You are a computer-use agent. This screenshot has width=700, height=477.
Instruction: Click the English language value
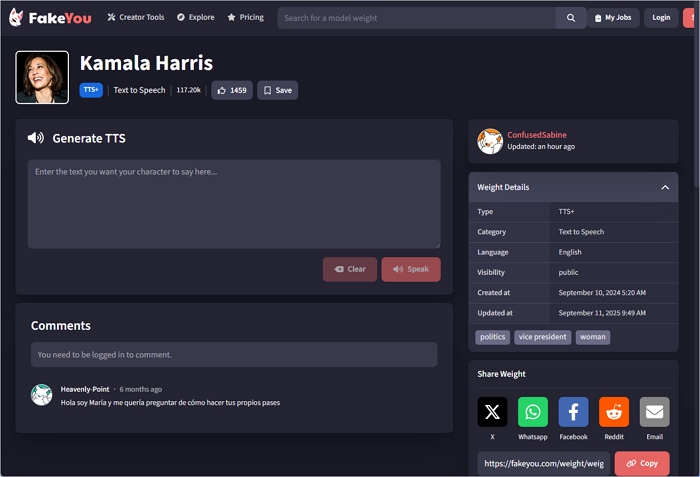pos(570,252)
